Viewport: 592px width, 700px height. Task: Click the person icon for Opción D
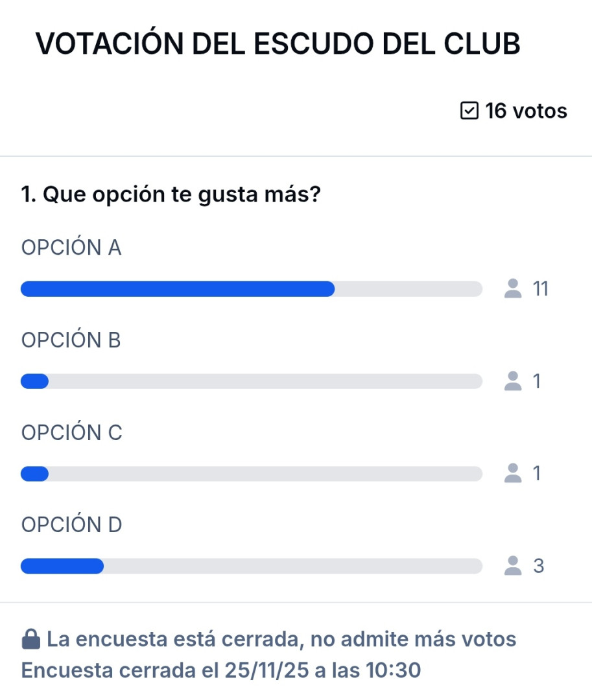tap(513, 566)
